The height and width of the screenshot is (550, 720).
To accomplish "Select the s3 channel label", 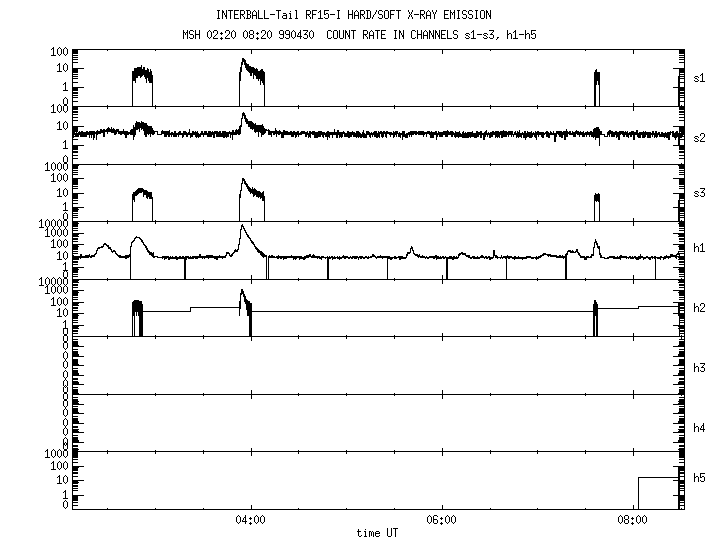I will coord(700,192).
